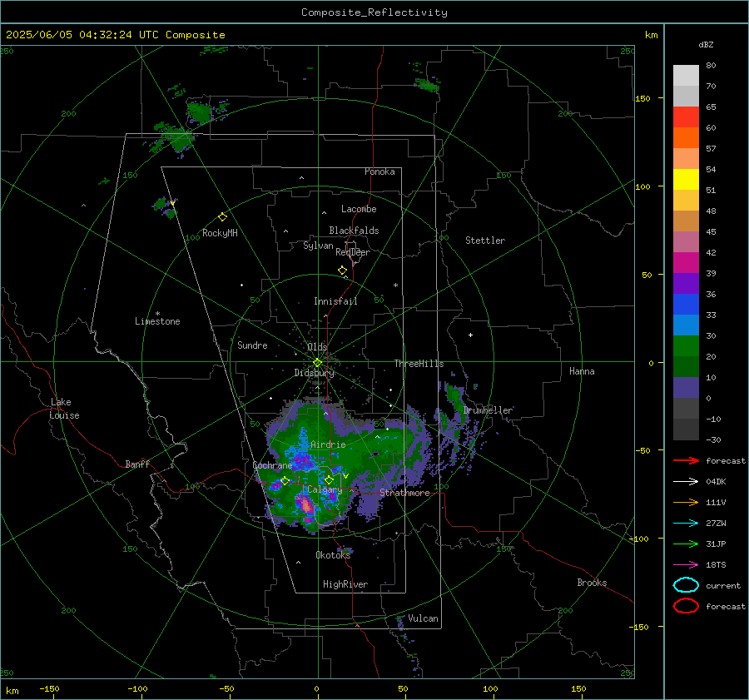
Task: Click the Strathmore city label
Action: coord(404,493)
